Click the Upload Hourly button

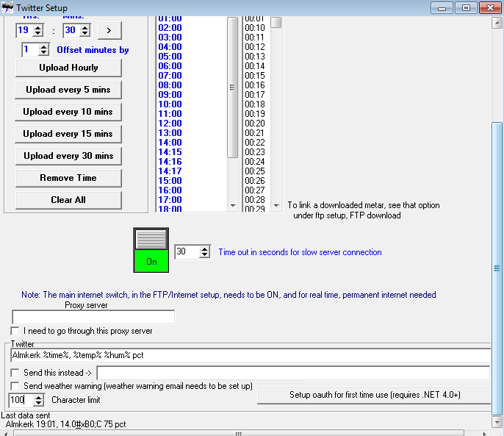click(x=68, y=68)
